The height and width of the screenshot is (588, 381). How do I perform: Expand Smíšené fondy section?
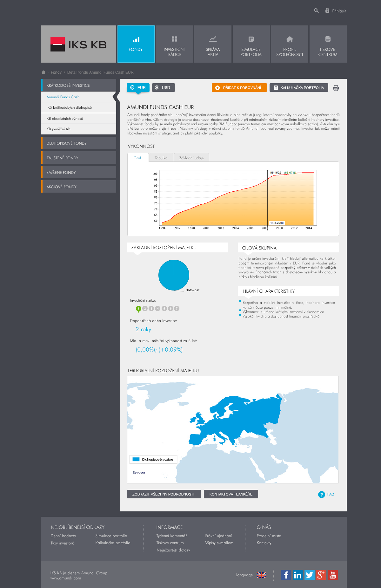pyautogui.click(x=78, y=172)
